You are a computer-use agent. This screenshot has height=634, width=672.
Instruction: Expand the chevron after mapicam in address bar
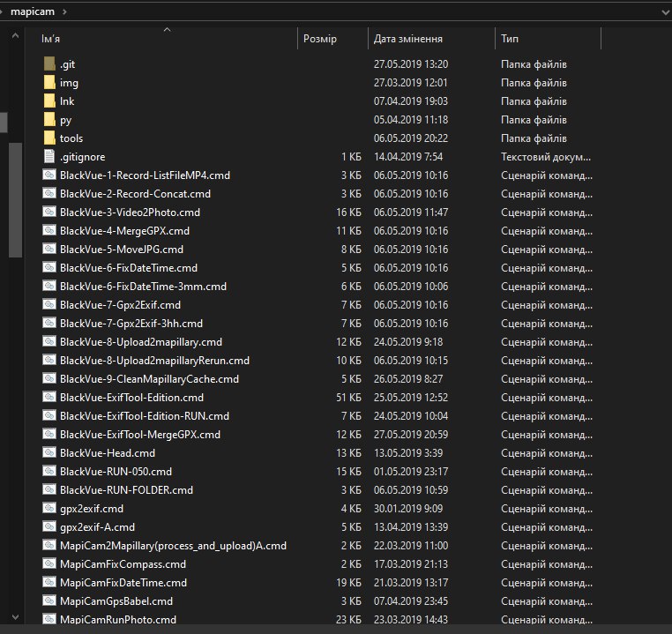click(64, 11)
